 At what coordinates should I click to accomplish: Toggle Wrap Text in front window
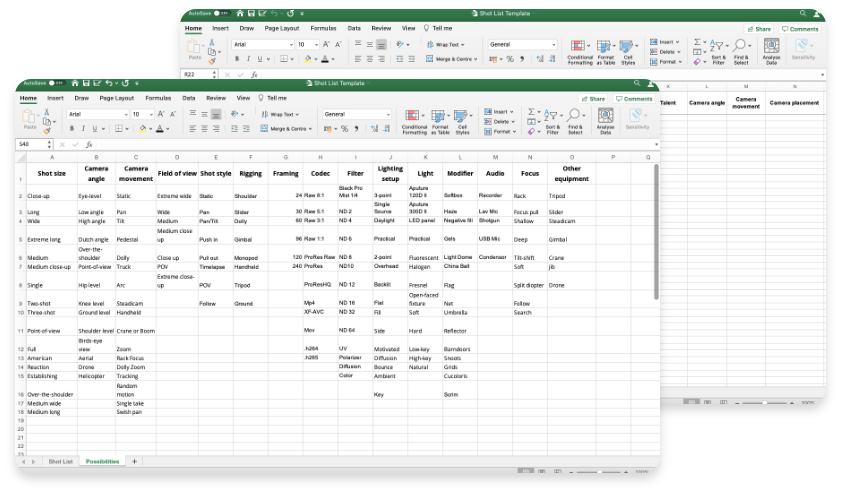(280, 114)
